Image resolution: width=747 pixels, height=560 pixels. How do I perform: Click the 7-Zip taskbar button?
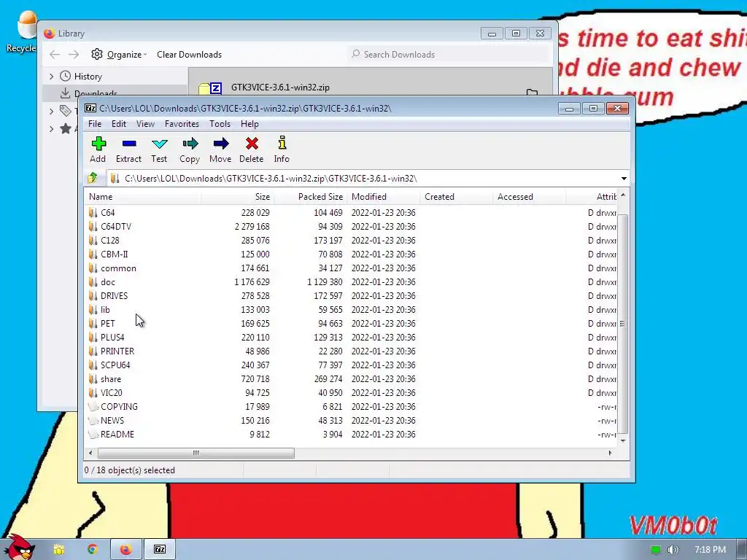point(160,550)
